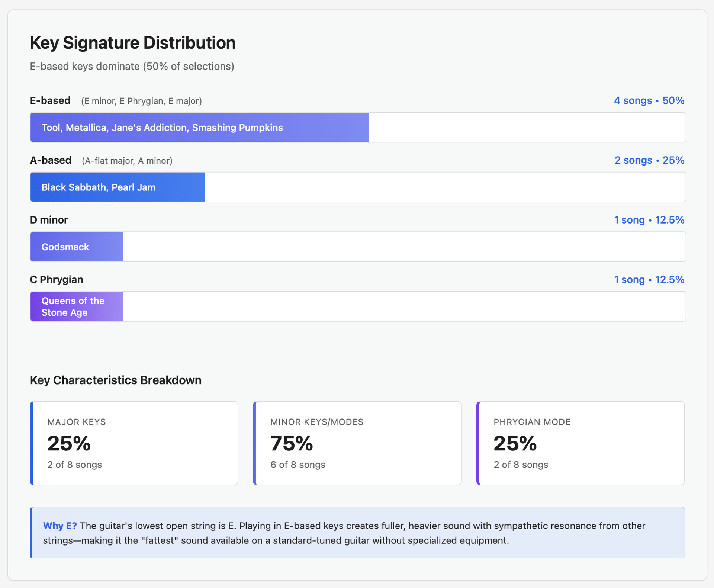
Task: Click the Key Signature Distribution heading
Action: coord(133,43)
